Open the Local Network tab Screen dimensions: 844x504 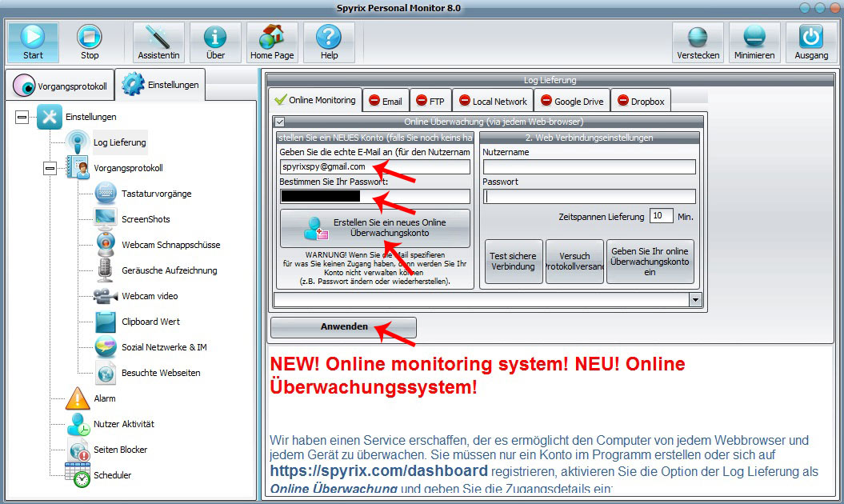[x=493, y=102]
